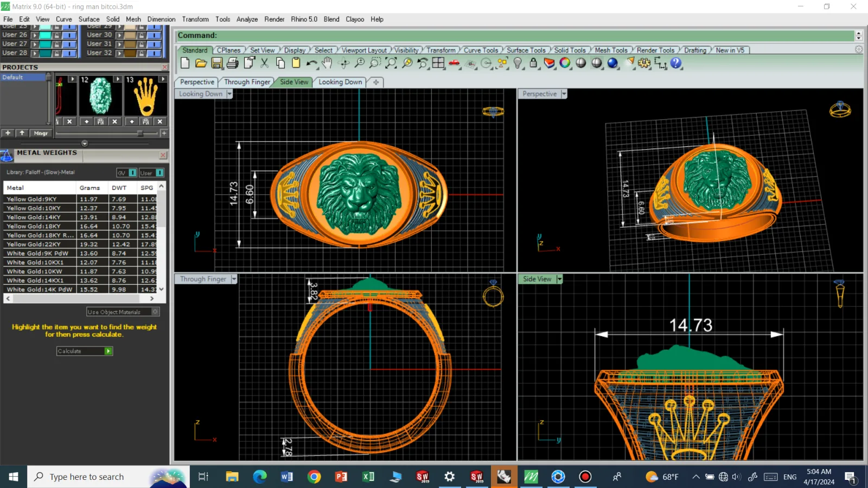Toggle lock on the User 32 layer

tap(142, 53)
